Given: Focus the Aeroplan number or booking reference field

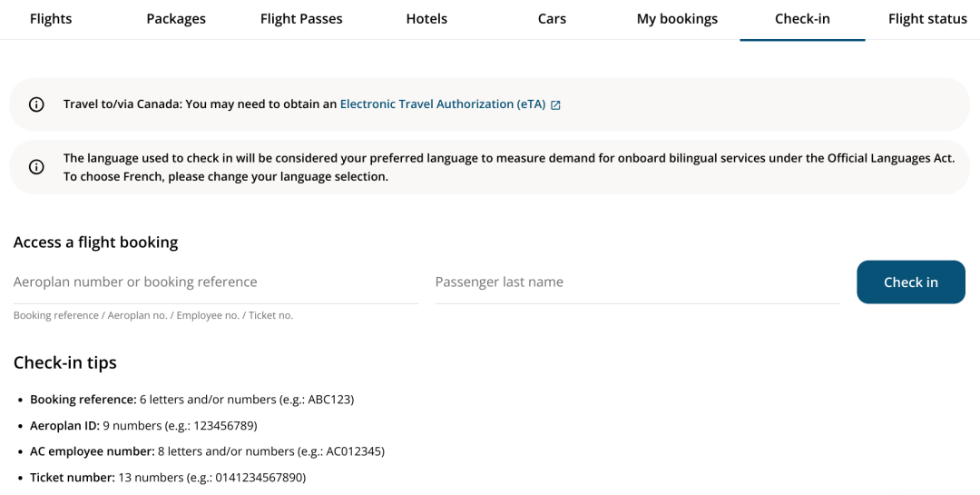Looking at the screenshot, I should tap(216, 282).
